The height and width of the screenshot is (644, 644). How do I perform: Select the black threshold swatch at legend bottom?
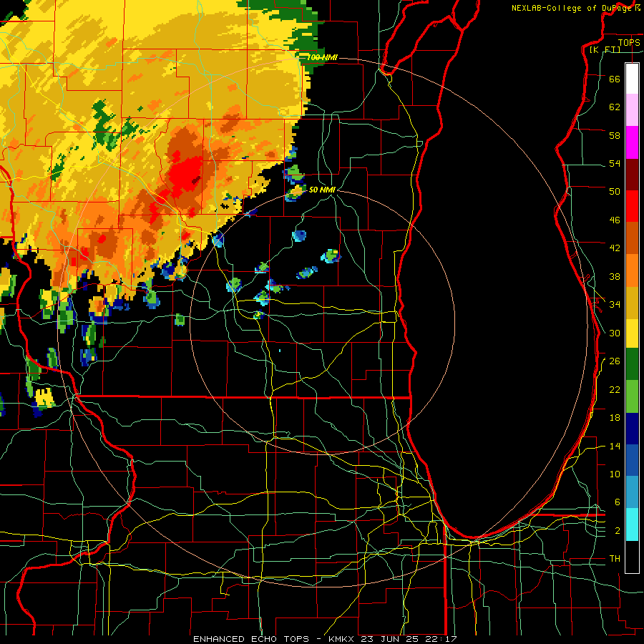pos(632,557)
